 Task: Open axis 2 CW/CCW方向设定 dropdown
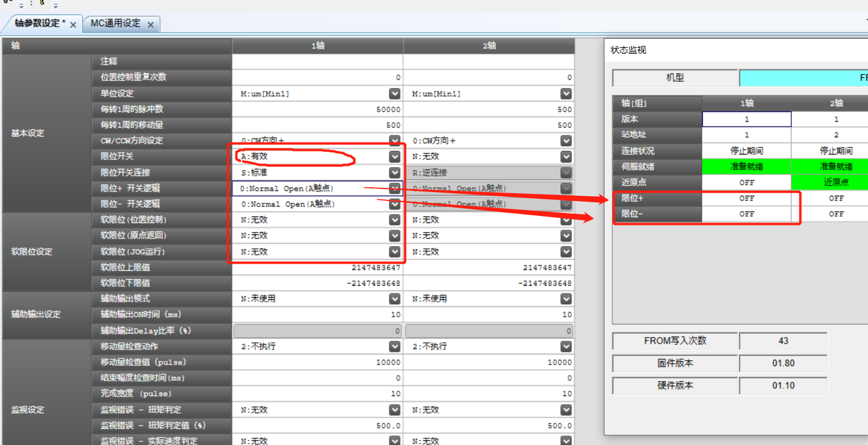(566, 141)
